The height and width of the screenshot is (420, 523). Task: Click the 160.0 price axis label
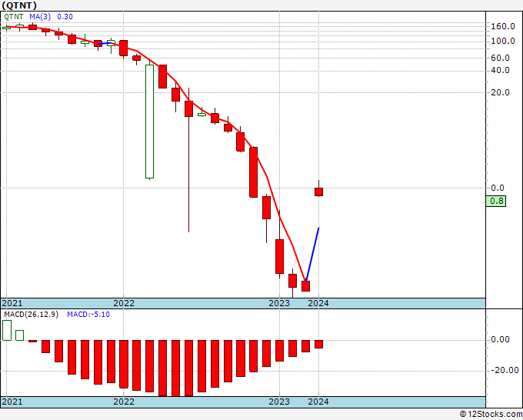click(x=503, y=26)
